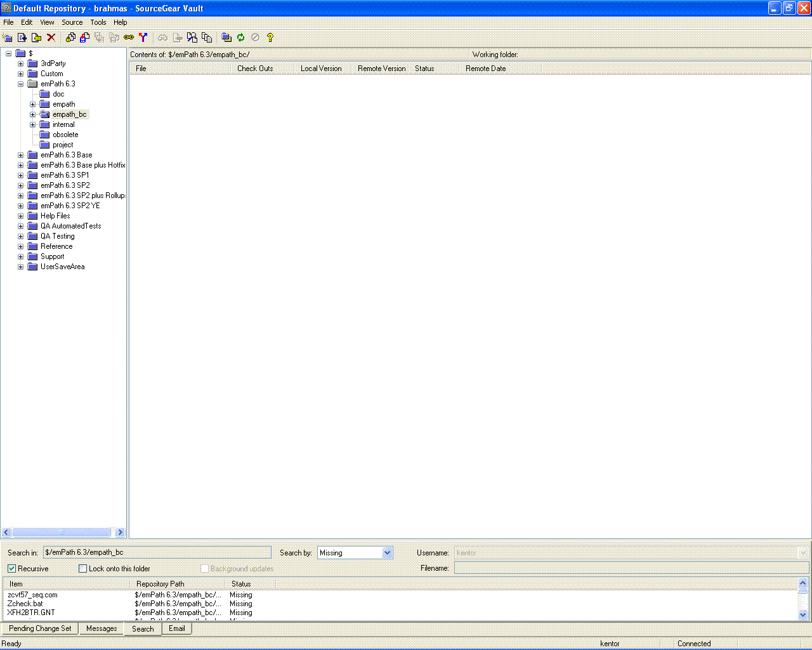
Task: Select Zcheck.bat in search results
Action: tap(25, 604)
